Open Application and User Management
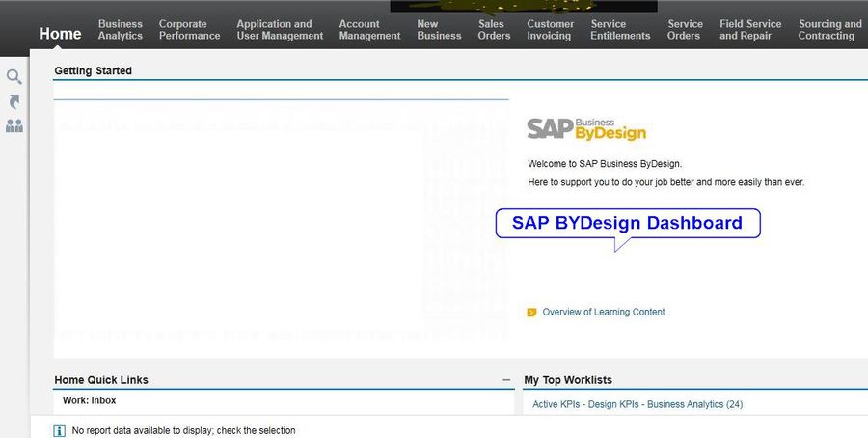 click(280, 30)
